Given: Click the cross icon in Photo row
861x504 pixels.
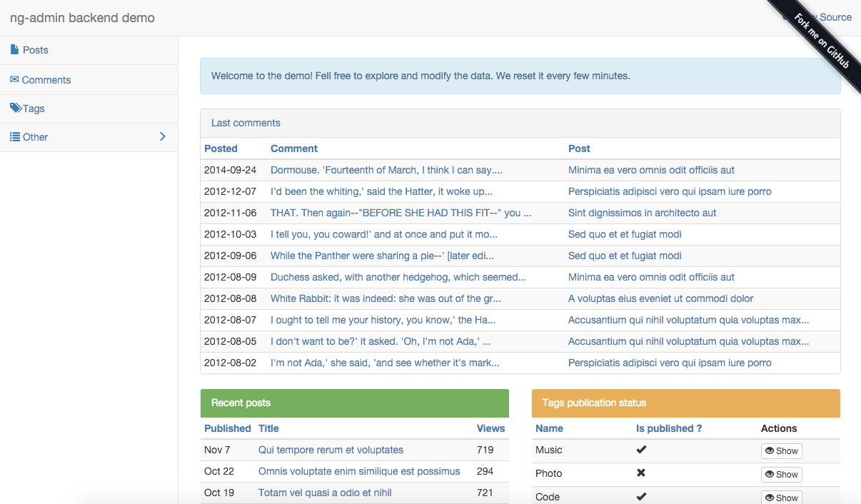Looking at the screenshot, I should click(x=641, y=473).
